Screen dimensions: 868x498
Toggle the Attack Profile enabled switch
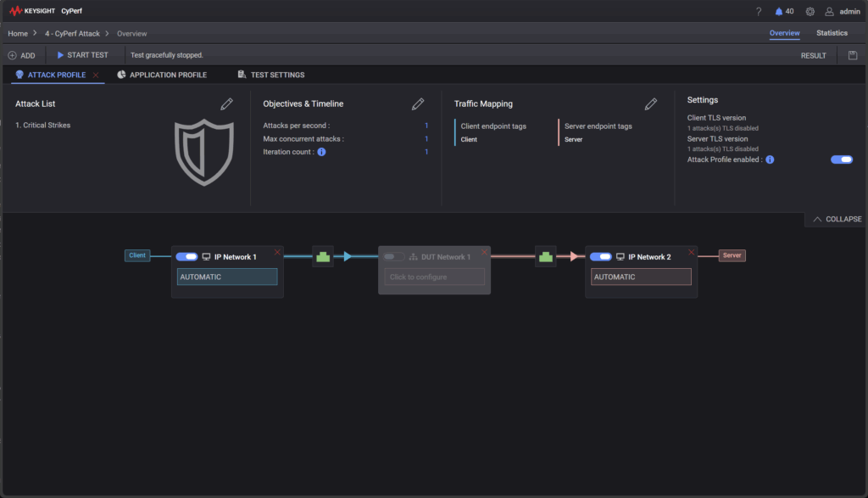point(842,159)
